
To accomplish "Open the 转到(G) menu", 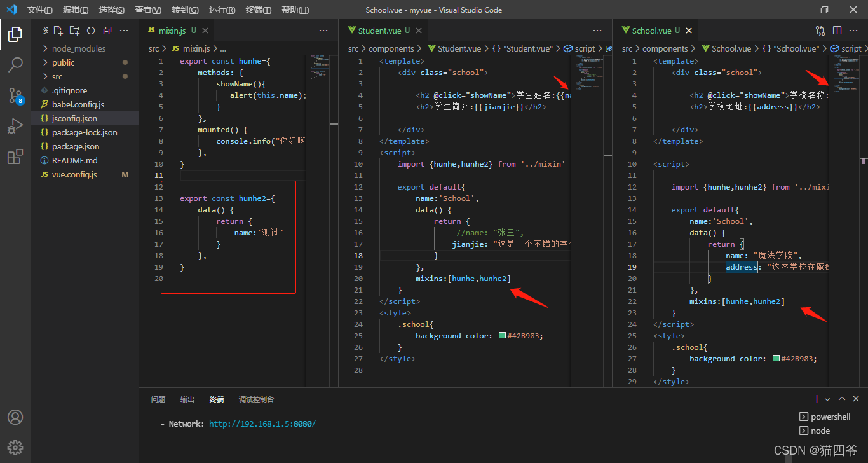I will tap(185, 10).
